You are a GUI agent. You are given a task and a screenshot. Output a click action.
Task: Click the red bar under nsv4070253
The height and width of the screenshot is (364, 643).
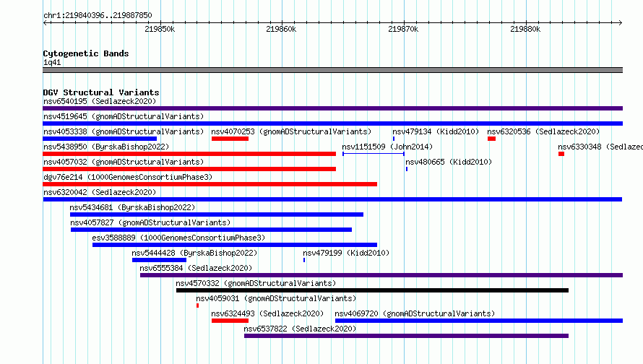click(x=230, y=139)
